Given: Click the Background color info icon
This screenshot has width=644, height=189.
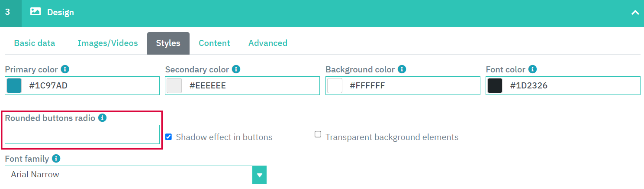Looking at the screenshot, I should [402, 69].
